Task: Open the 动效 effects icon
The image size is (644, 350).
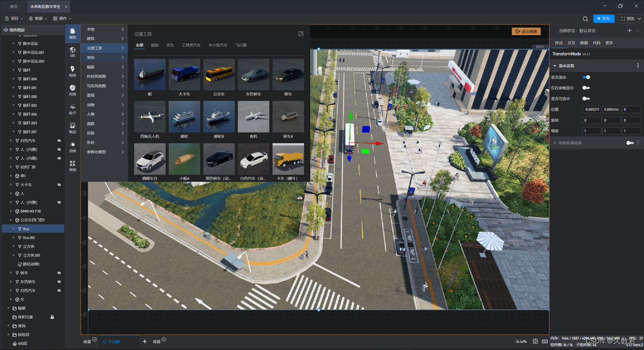Action: point(72,147)
